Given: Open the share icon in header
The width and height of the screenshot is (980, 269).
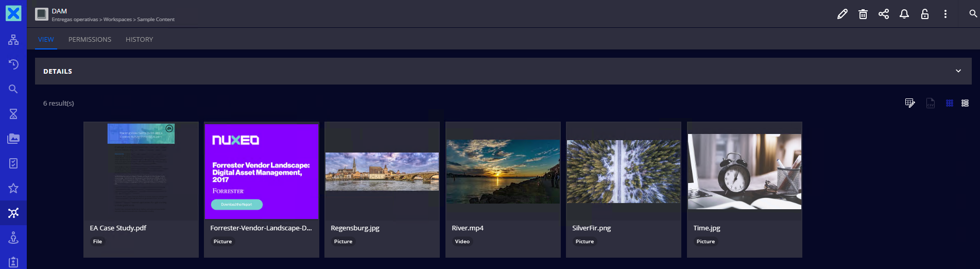Looking at the screenshot, I should coord(884,14).
